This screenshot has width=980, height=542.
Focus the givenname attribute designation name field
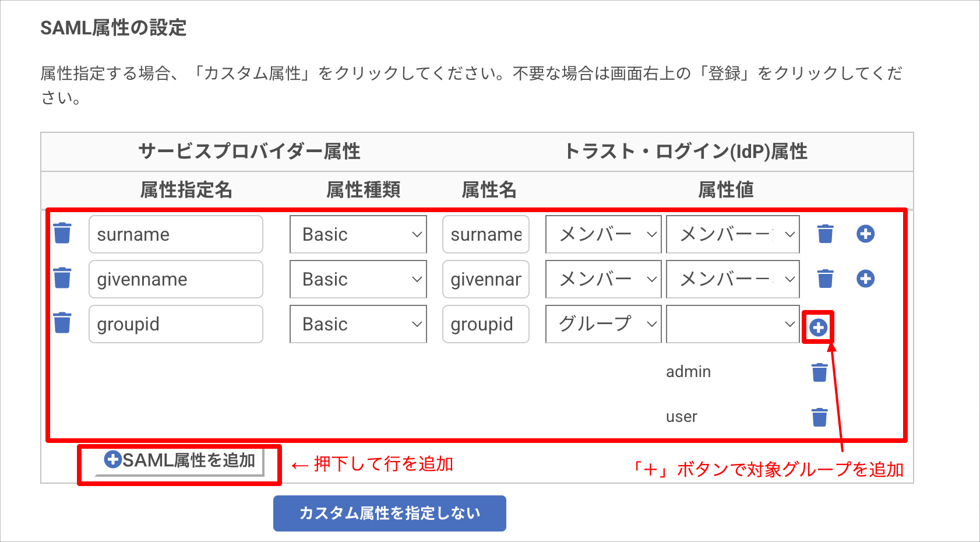pyautogui.click(x=176, y=279)
